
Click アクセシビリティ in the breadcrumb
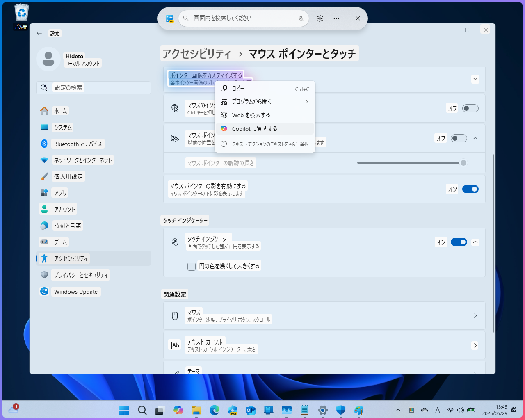[x=197, y=54]
